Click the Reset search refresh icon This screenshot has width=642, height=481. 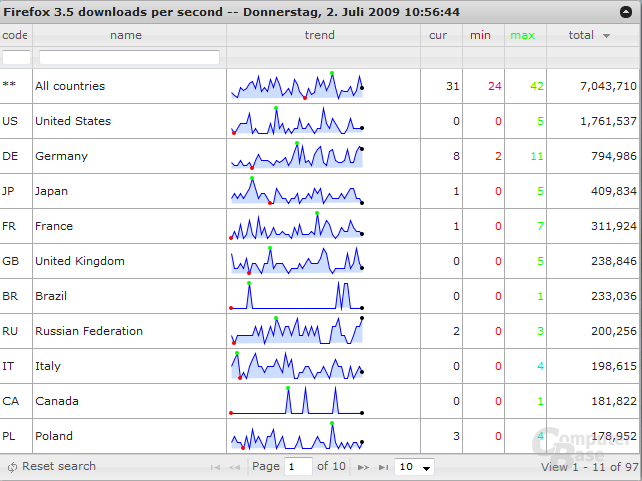pos(13,467)
